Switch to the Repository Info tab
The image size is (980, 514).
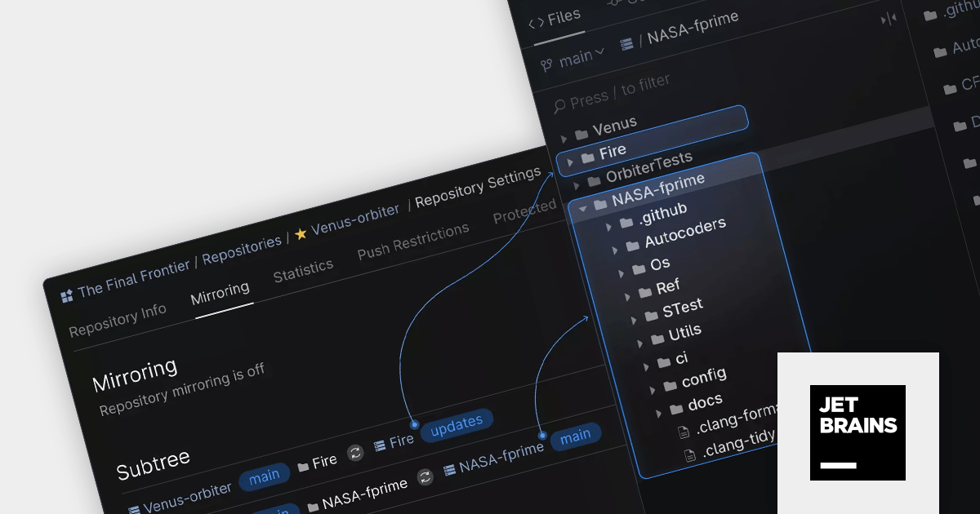click(118, 321)
